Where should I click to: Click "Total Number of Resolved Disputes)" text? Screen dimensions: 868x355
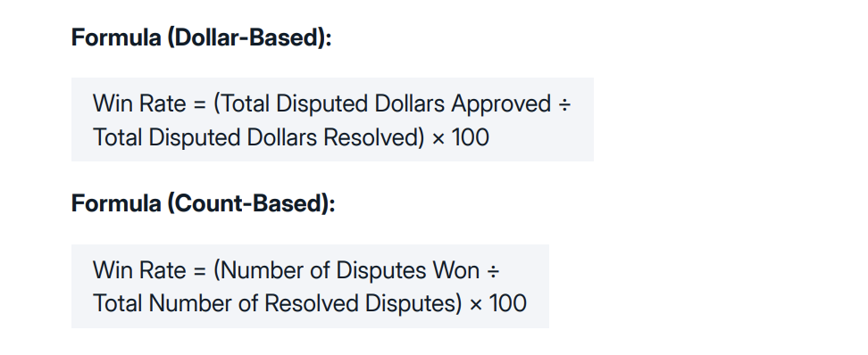coord(278,303)
